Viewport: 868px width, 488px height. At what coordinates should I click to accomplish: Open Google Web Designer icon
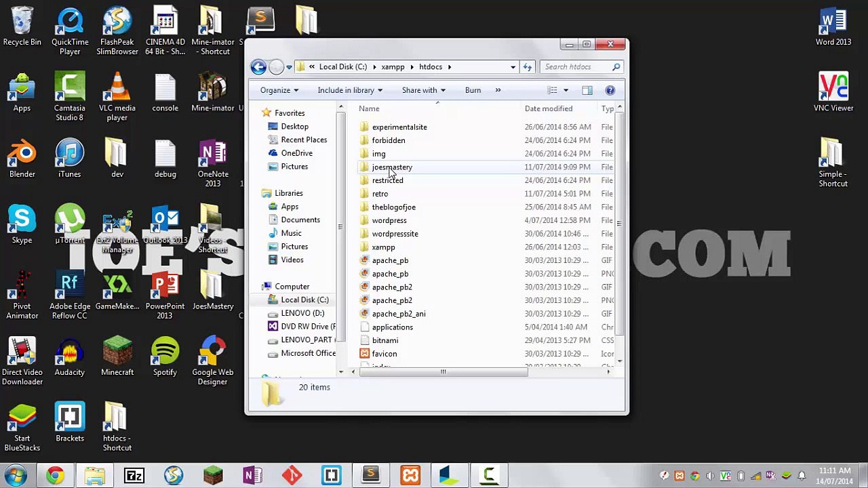coord(212,361)
